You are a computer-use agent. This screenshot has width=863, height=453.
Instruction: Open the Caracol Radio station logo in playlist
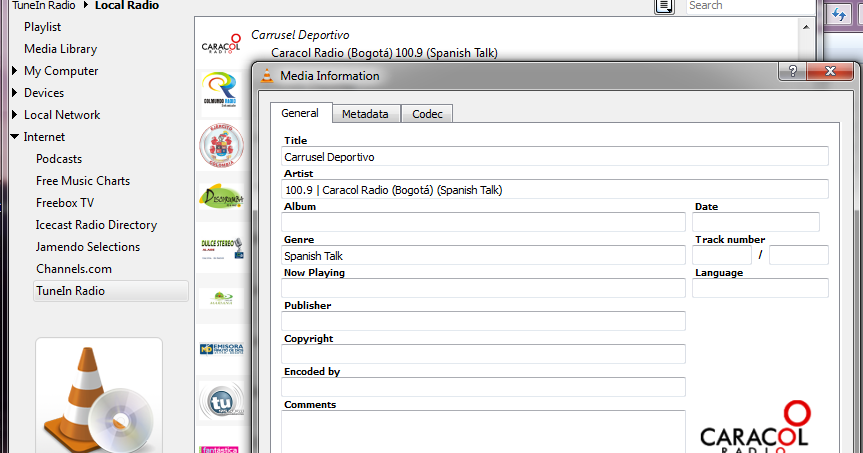click(221, 43)
